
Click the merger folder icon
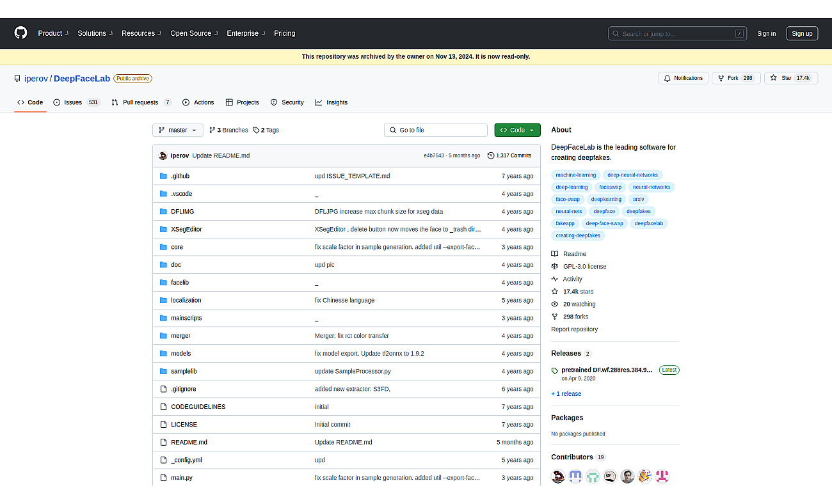[x=164, y=336]
